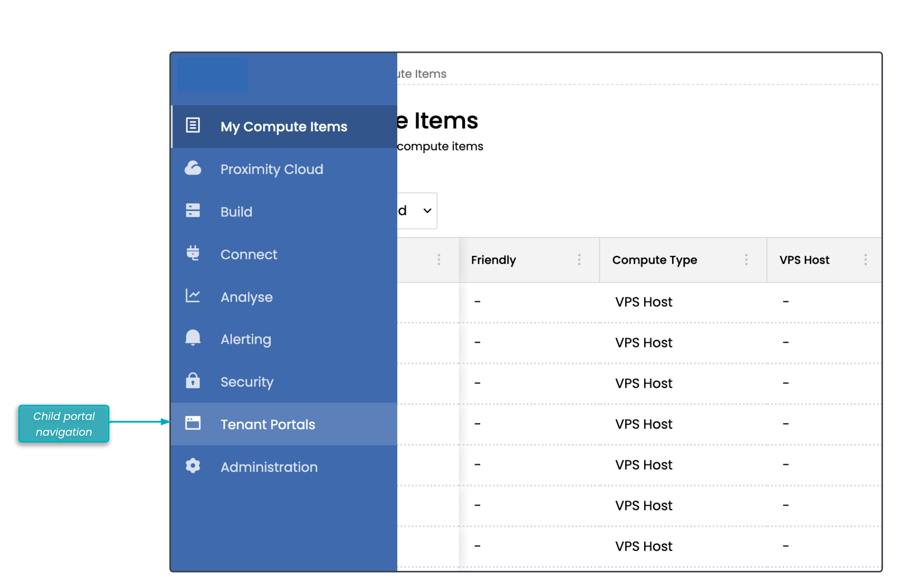
Task: Click the Friendly column header
Action: click(493, 260)
